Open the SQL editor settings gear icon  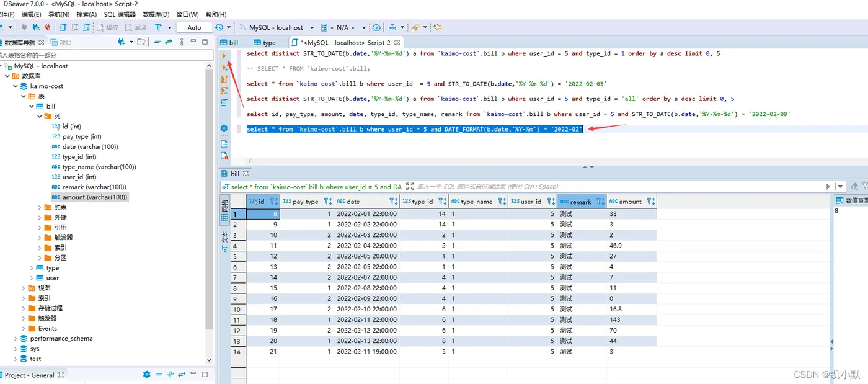224,128
